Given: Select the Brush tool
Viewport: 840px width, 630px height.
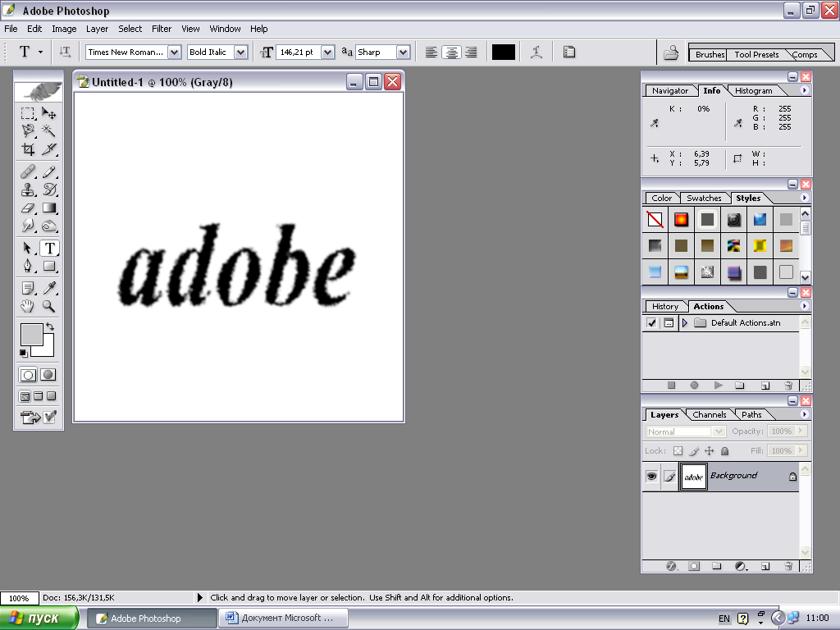Looking at the screenshot, I should 48,172.
